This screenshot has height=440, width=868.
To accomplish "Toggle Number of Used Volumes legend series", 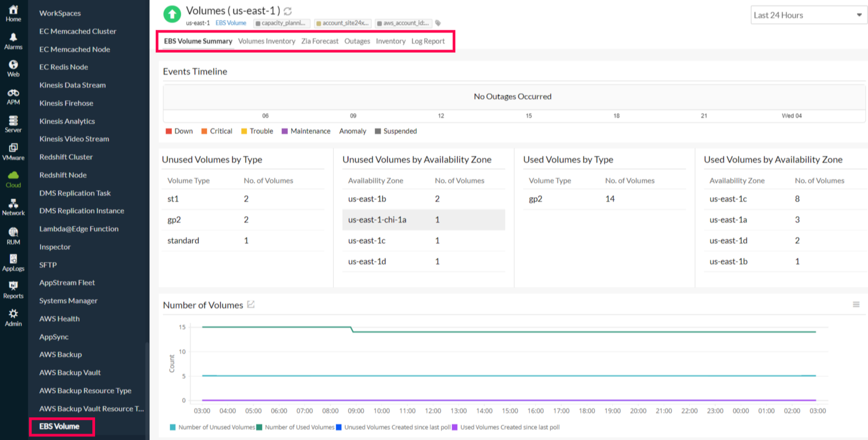I will pyautogui.click(x=295, y=427).
